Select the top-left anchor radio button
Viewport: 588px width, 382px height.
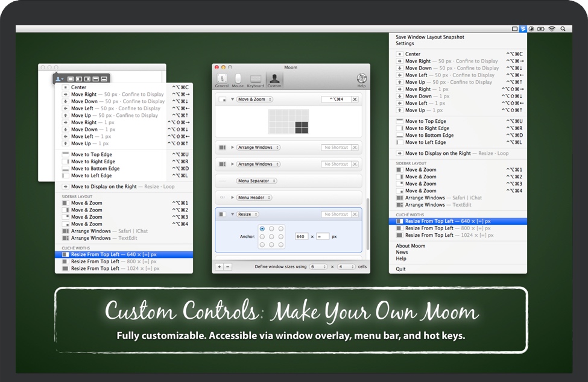262,229
